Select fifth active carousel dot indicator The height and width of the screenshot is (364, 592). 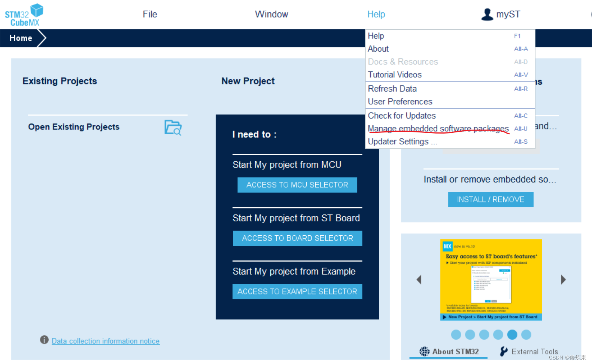[512, 334]
